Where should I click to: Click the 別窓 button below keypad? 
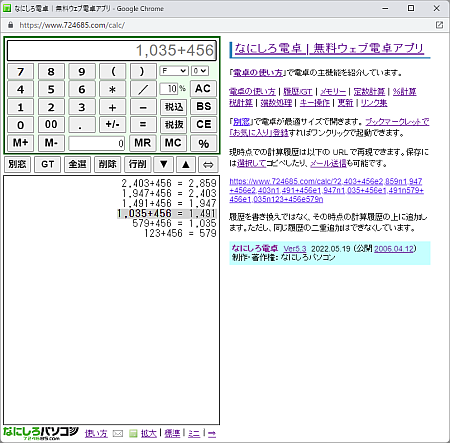tap(17, 164)
